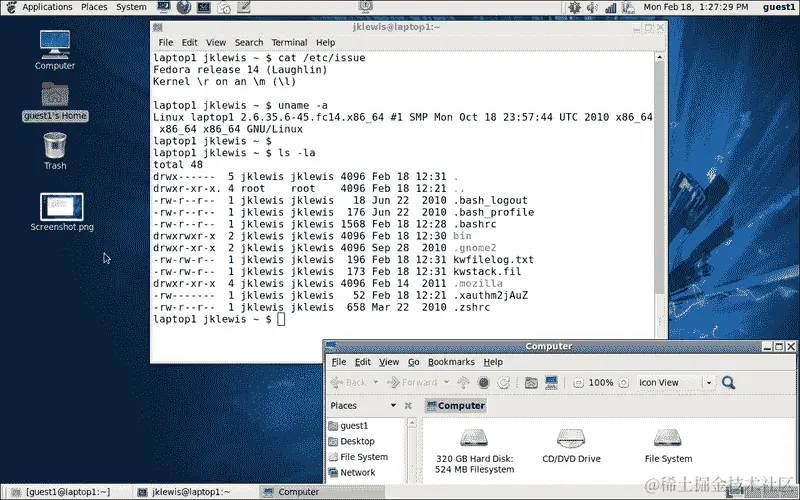Open the Computer desktop icon

point(55,49)
